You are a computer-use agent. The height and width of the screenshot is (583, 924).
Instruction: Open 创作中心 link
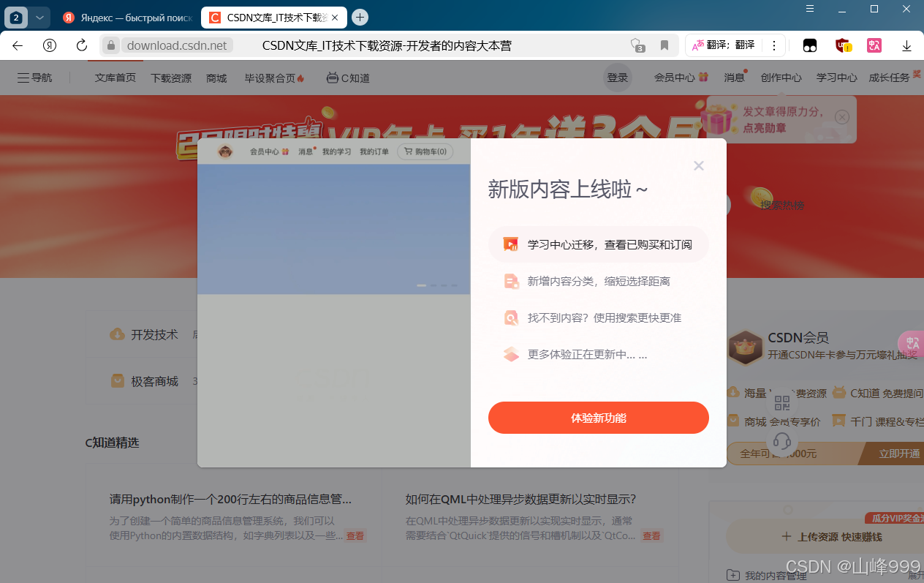coord(781,78)
